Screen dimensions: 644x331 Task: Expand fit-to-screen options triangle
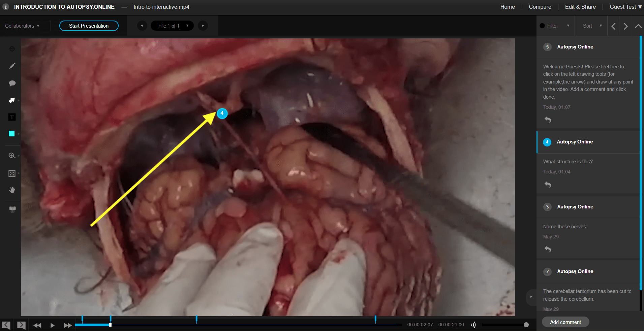tap(19, 173)
